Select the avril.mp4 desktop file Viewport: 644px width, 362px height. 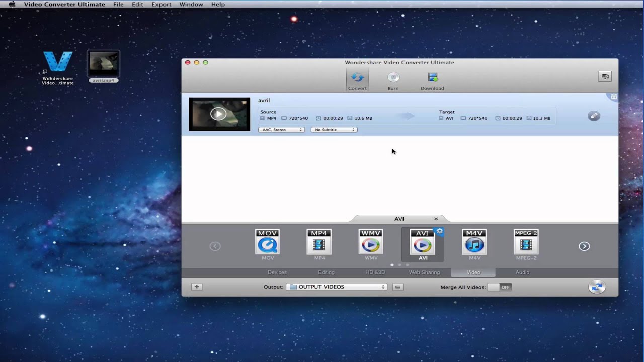[104, 66]
